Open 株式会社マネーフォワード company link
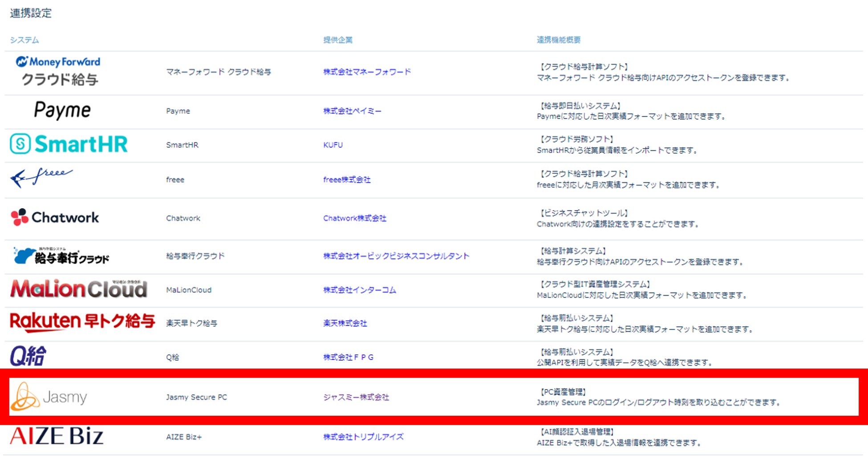This screenshot has height=466, width=868. pos(367,72)
